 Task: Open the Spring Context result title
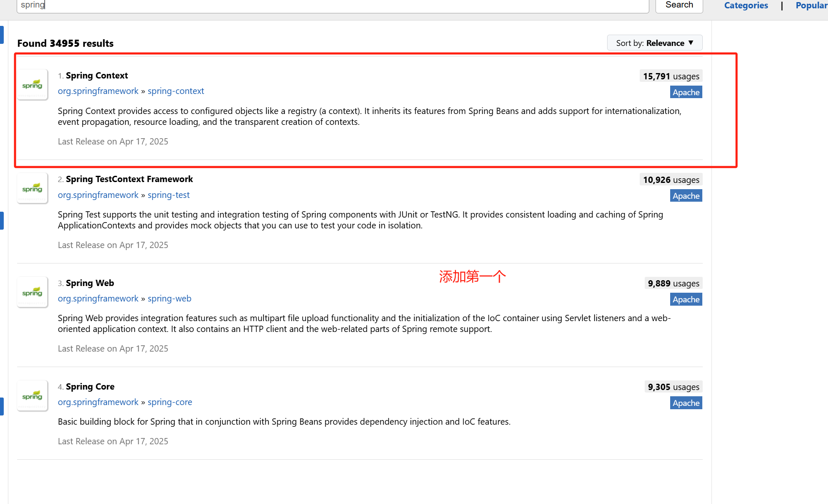tap(97, 76)
